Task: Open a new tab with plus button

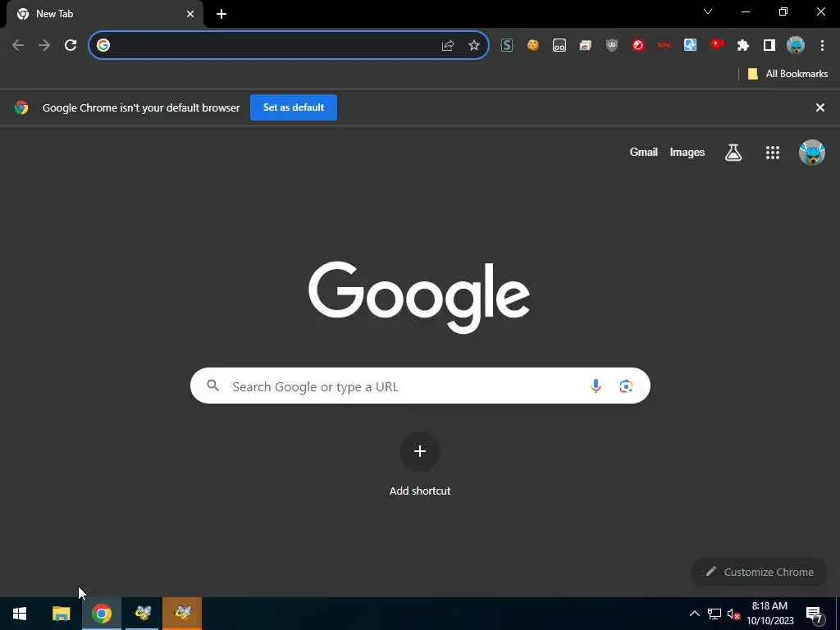Action: tap(221, 14)
